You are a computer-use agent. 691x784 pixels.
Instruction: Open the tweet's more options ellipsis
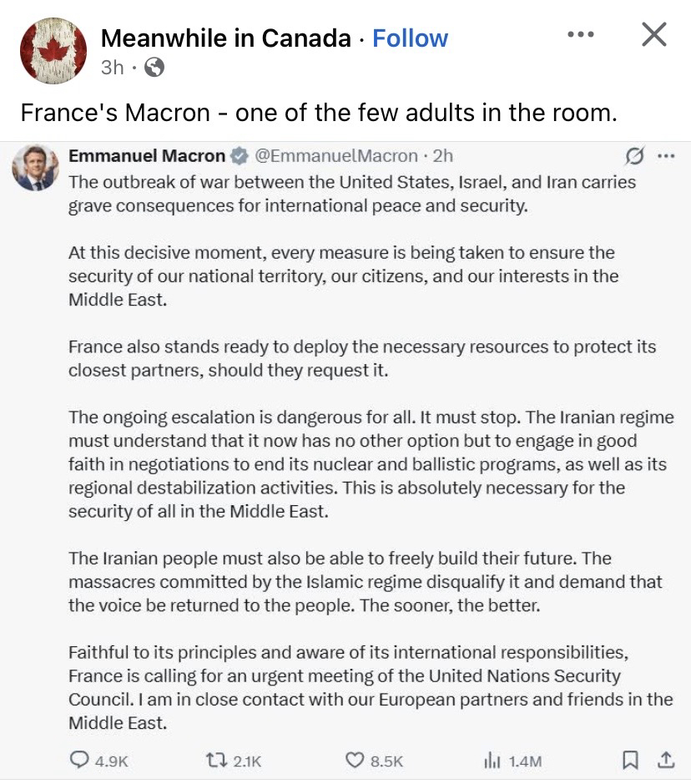click(665, 156)
